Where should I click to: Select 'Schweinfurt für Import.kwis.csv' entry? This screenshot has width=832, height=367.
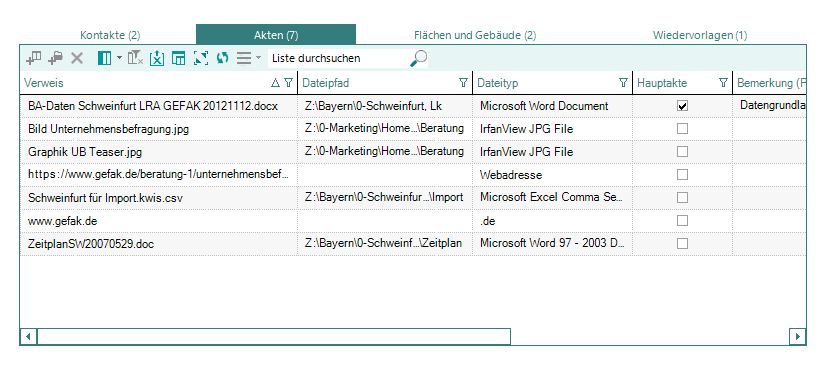106,198
